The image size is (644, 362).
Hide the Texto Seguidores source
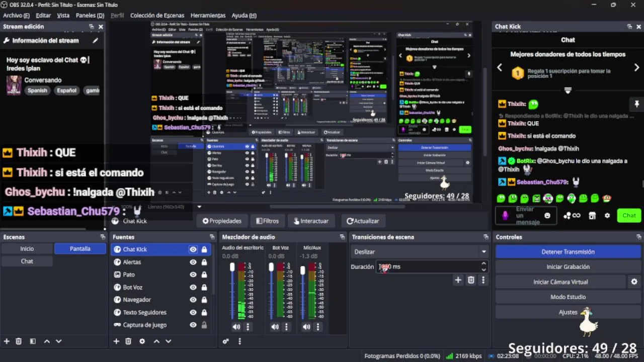coord(193,312)
